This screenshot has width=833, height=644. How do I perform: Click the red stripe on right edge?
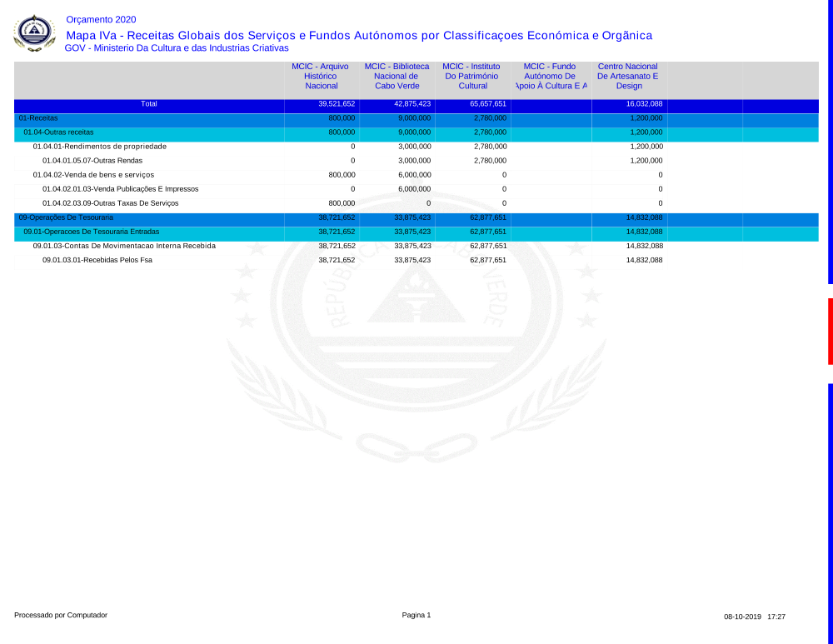pyautogui.click(x=830, y=331)
